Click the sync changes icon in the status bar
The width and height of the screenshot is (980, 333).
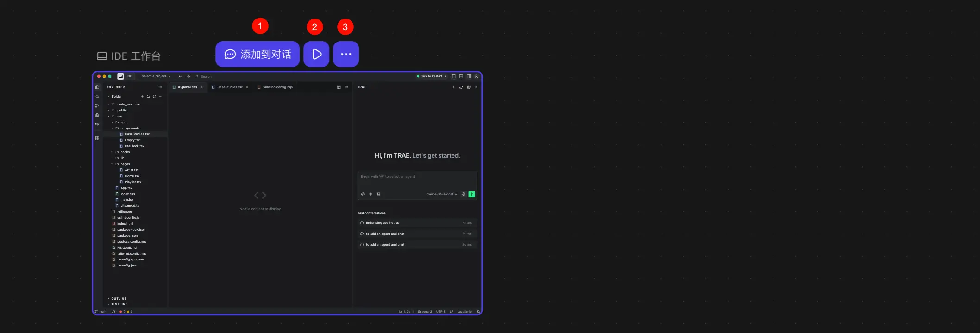113,312
